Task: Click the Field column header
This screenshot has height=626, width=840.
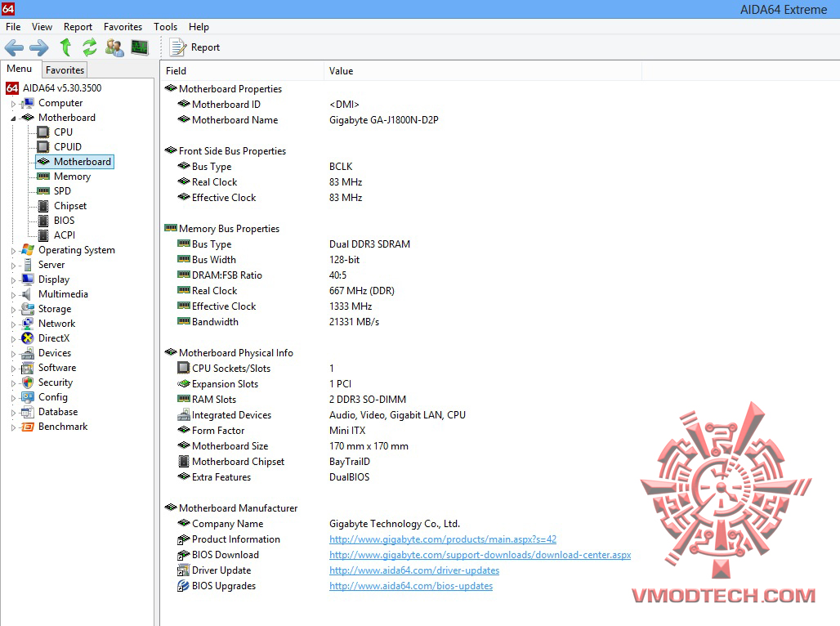Action: click(242, 71)
